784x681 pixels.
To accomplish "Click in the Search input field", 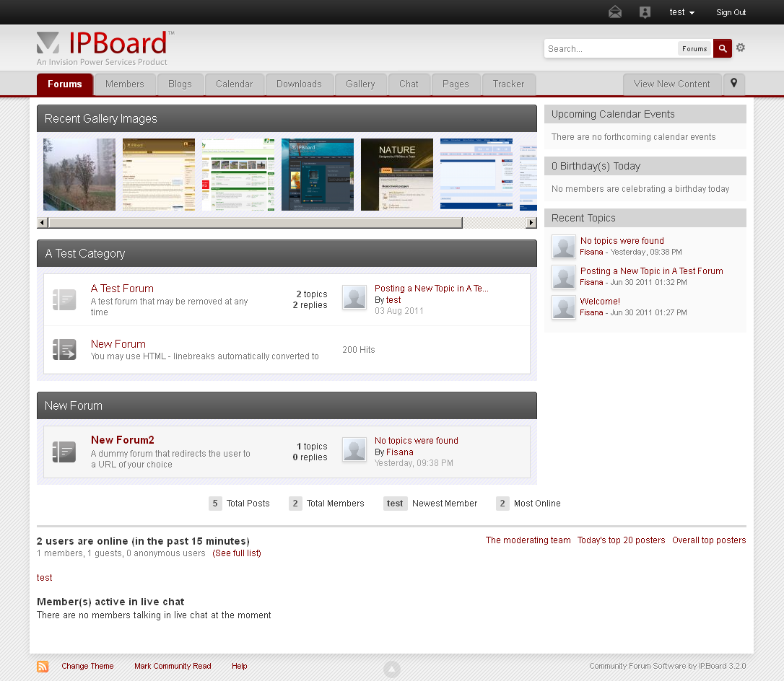I will point(610,48).
